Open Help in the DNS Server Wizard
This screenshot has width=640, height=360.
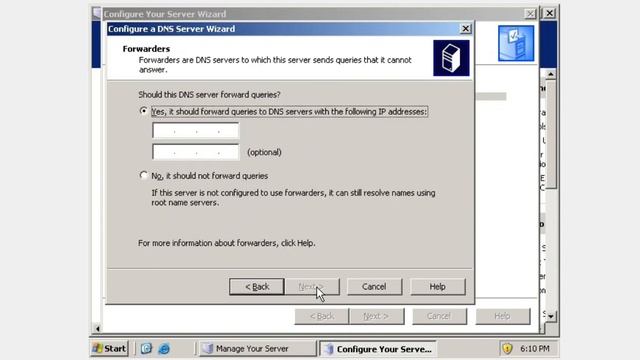click(x=438, y=287)
